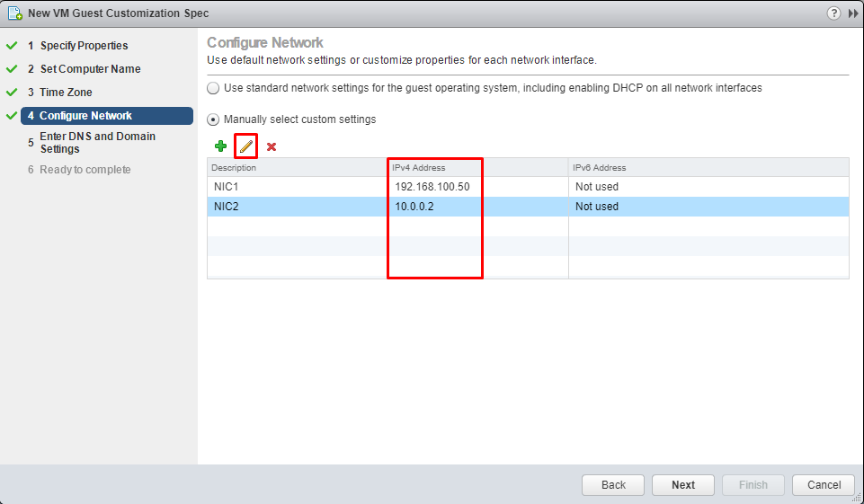864x504 pixels.
Task: Sort by the IPv6 Address column header
Action: coord(708,167)
